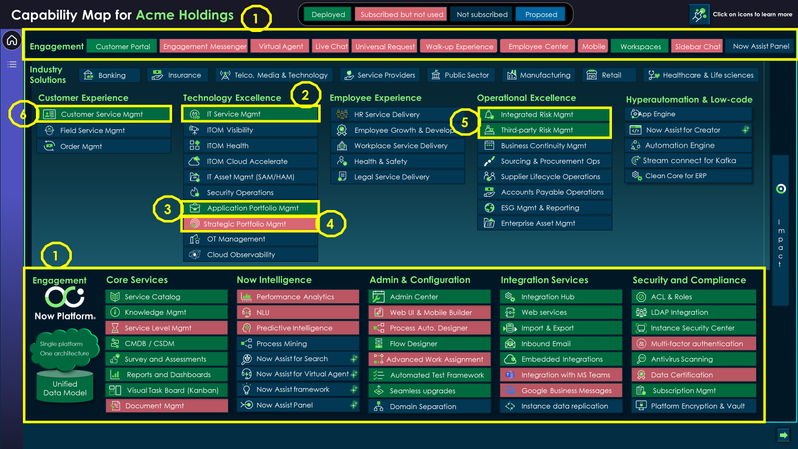The image size is (798, 449).
Task: Click the Security Operations icon
Action: point(194,192)
